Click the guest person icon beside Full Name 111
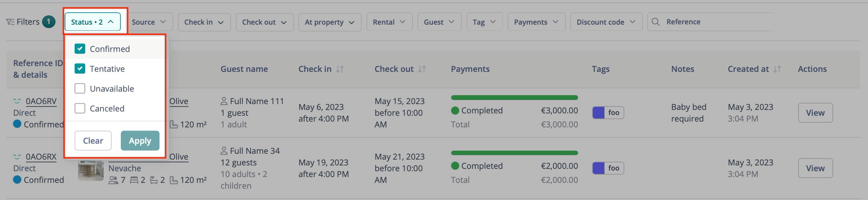Image resolution: width=868 pixels, height=200 pixels. (x=225, y=101)
